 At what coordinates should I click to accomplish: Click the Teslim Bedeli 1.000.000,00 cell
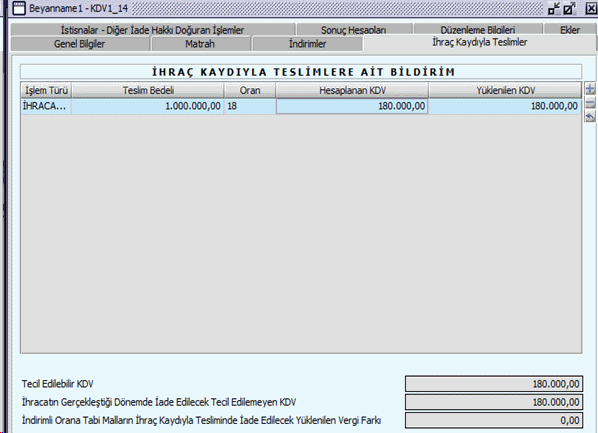148,106
